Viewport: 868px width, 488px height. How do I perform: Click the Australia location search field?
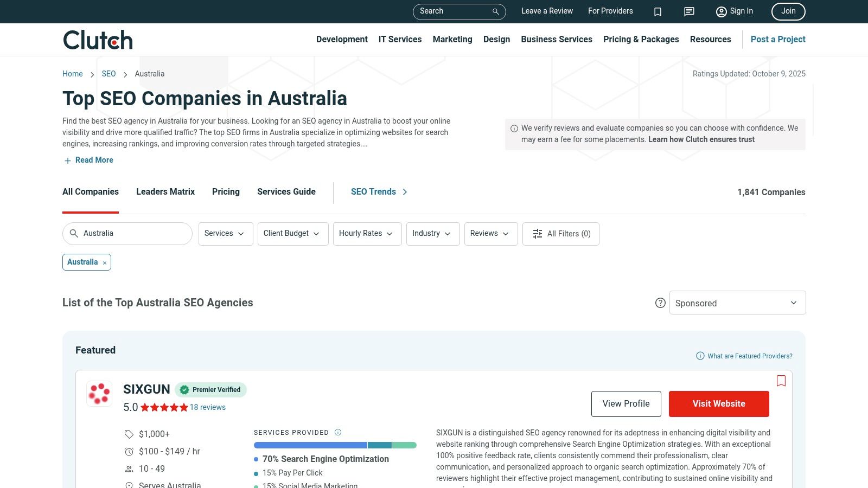pos(133,234)
